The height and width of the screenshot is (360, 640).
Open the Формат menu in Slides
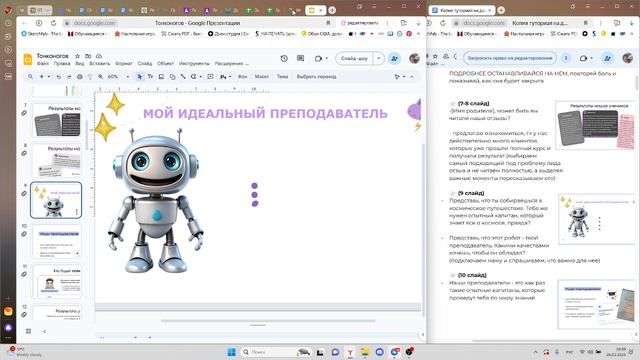pyautogui.click(x=123, y=64)
